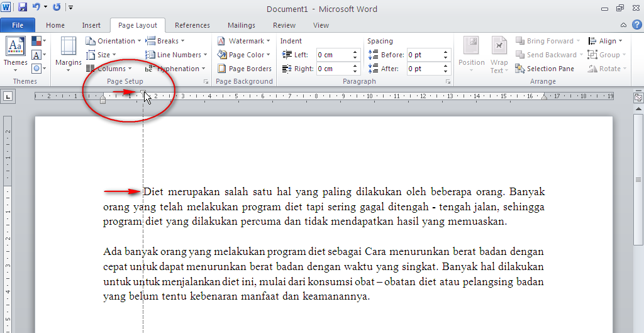The height and width of the screenshot is (333, 644).
Task: Click the Save icon in Quick Access Toolbar
Action: (23, 8)
